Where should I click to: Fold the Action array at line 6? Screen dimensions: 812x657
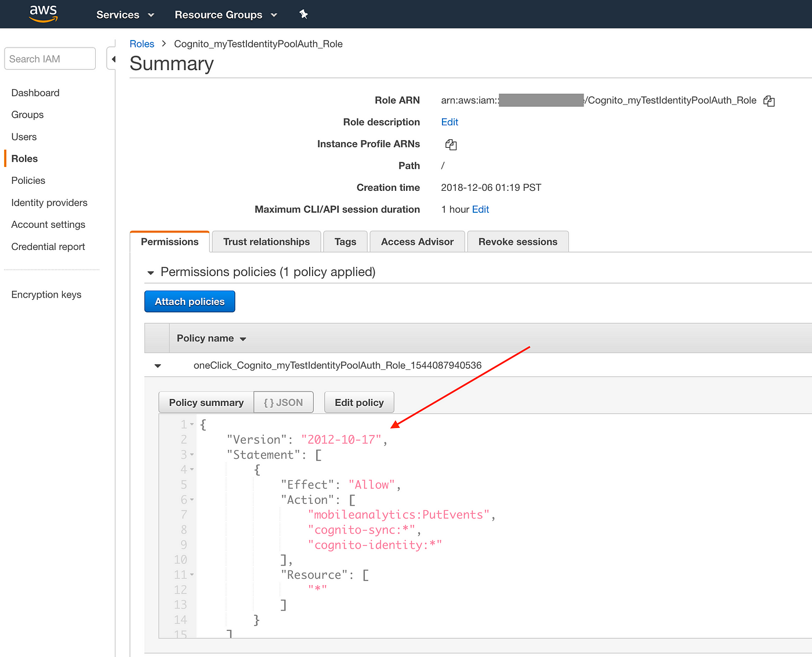click(x=192, y=500)
